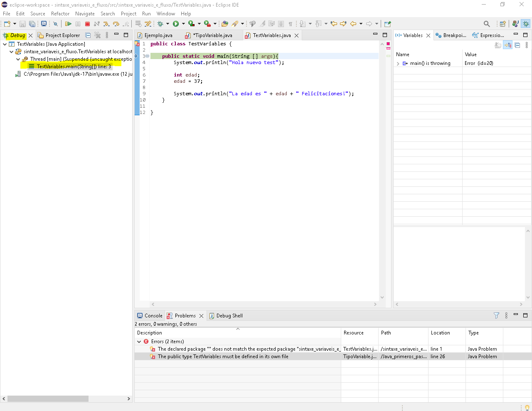
Task: Click the Open Perspective icon
Action: (502, 24)
